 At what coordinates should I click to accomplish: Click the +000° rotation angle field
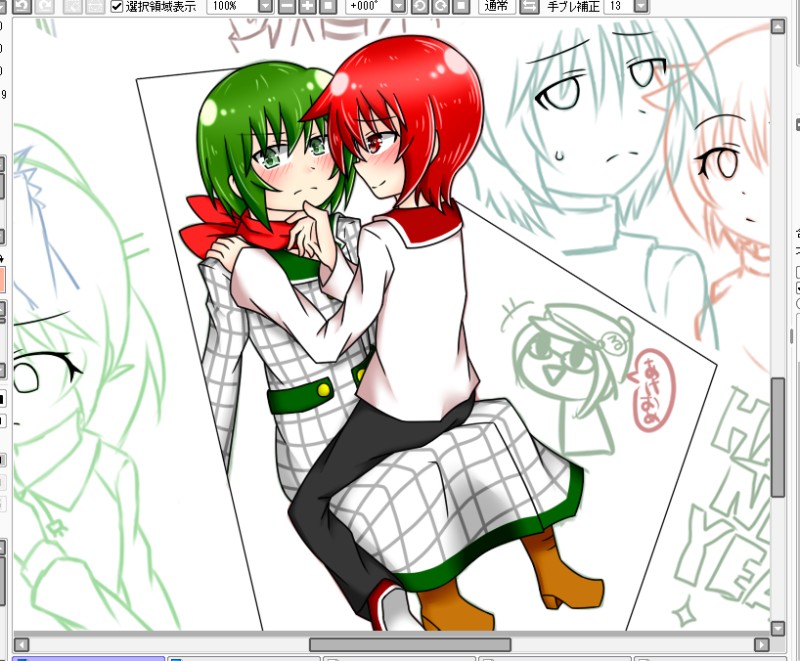click(368, 6)
